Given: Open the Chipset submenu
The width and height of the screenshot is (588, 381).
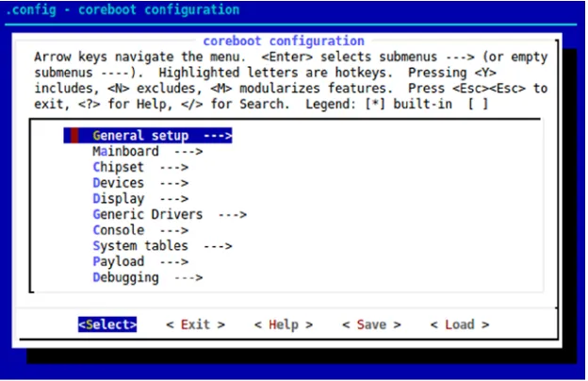Looking at the screenshot, I should point(140,168).
